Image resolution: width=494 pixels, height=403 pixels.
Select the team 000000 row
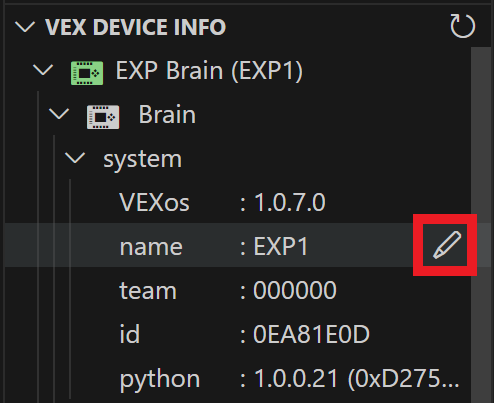(238, 290)
